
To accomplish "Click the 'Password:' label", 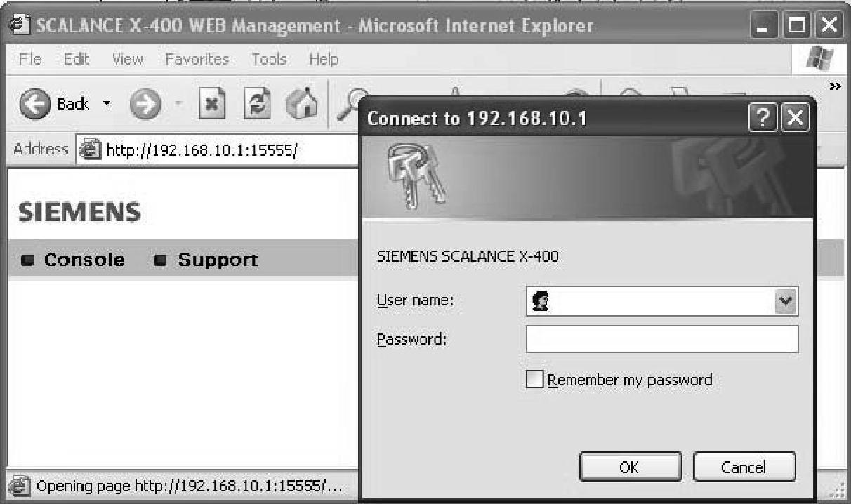I will [x=412, y=340].
